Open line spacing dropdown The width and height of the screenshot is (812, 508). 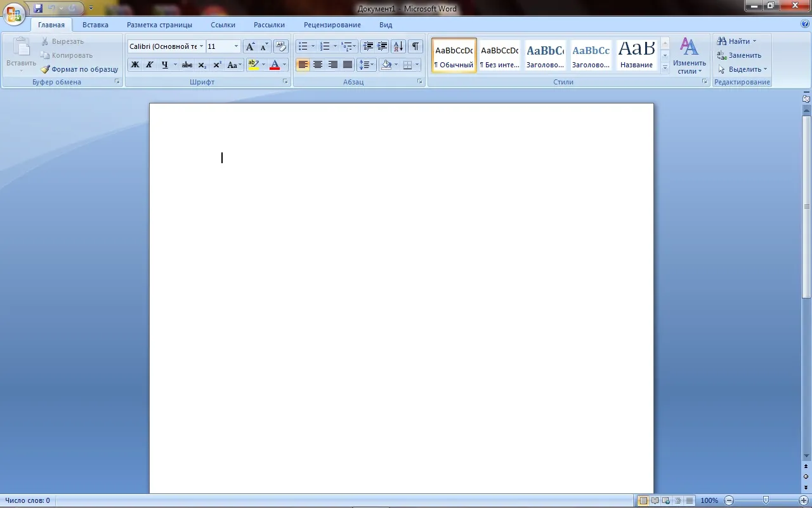coord(366,65)
